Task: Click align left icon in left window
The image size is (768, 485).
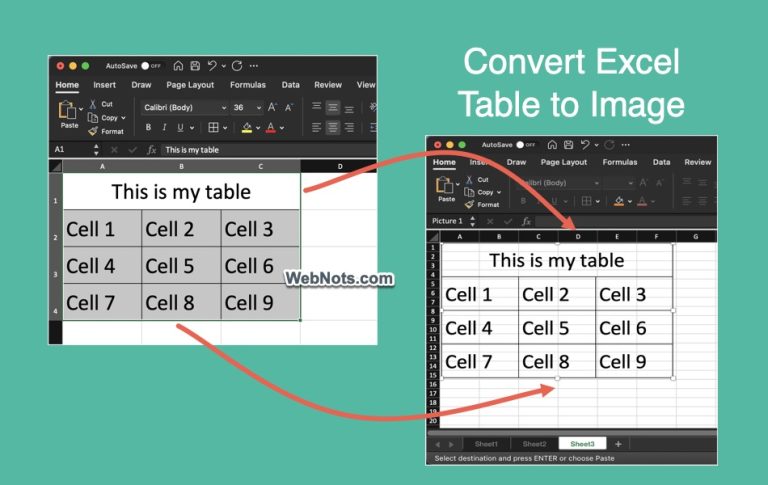Action: 316,128
